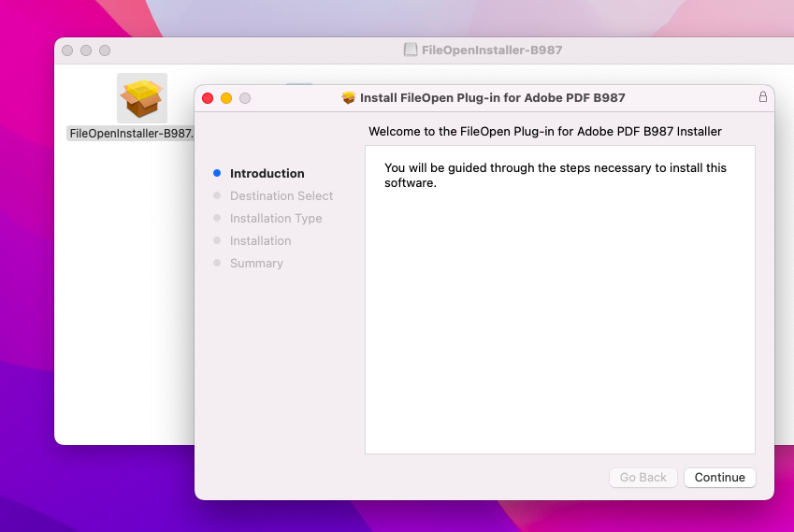Minimize the installer window with yellow button
The image size is (794, 532).
coord(226,98)
